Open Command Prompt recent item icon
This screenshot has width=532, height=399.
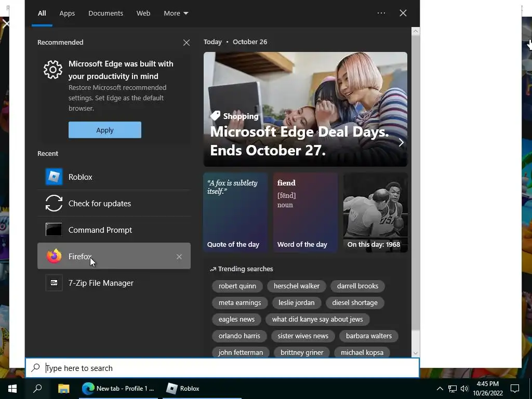tap(54, 230)
